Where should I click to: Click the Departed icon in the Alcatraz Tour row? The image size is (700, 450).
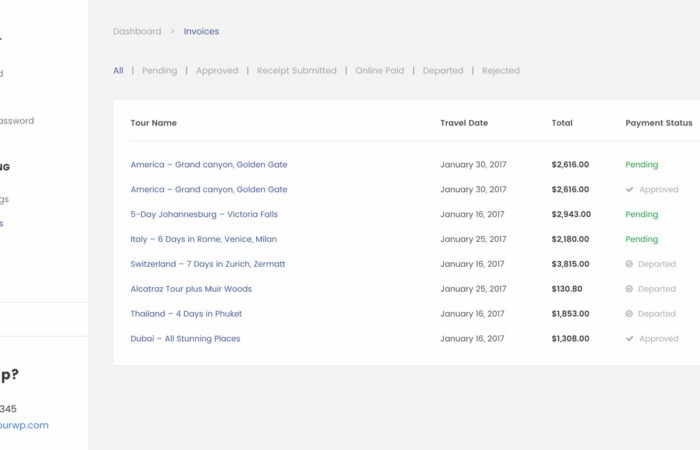click(x=629, y=289)
